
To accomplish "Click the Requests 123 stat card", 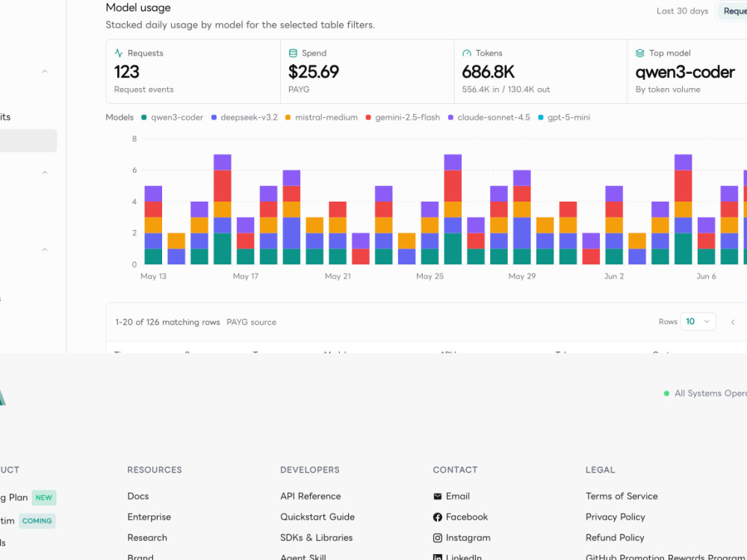I will tap(193, 72).
